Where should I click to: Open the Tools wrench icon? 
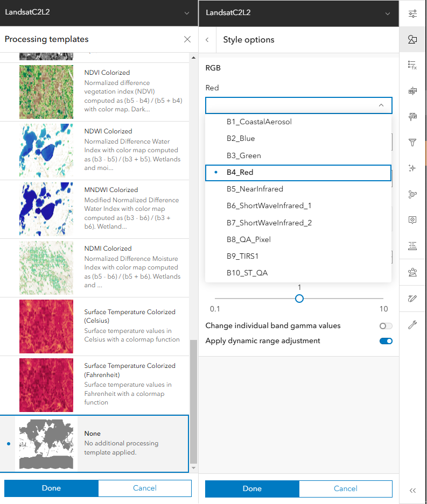pos(412,325)
